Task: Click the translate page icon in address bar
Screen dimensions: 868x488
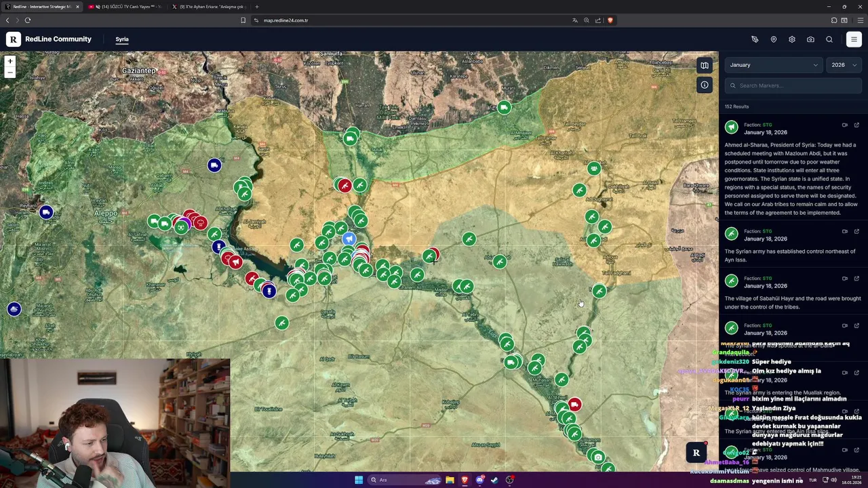Action: [575, 20]
